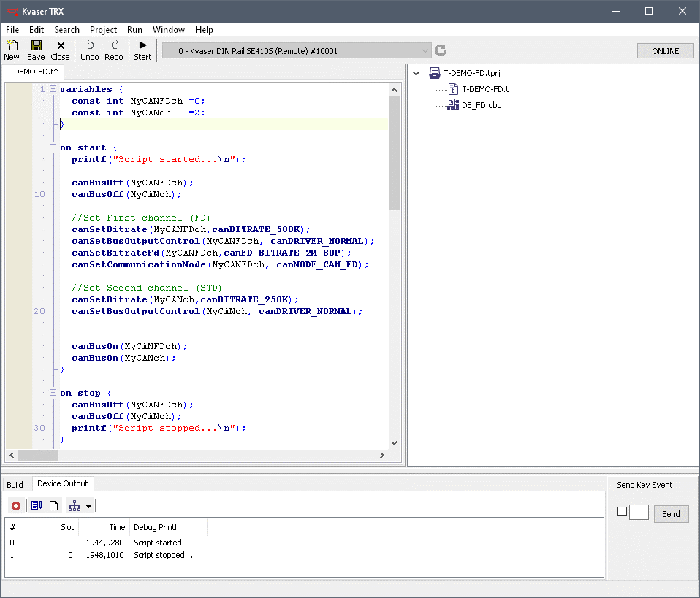The image size is (700, 598).
Task: Start the script with the play icon
Action: tap(143, 45)
